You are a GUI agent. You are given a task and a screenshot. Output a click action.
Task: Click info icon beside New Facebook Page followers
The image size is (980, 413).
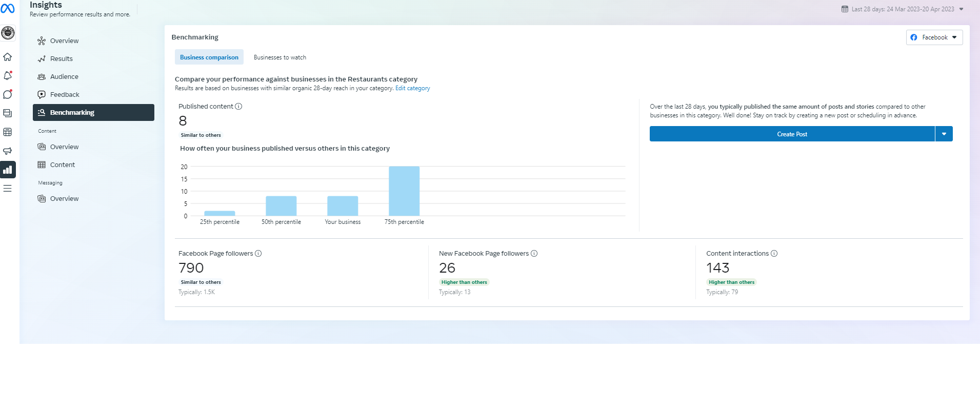click(534, 254)
